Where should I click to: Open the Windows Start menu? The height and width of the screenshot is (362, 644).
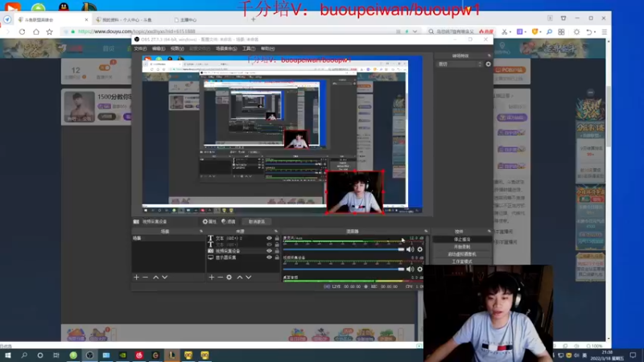click(x=8, y=355)
